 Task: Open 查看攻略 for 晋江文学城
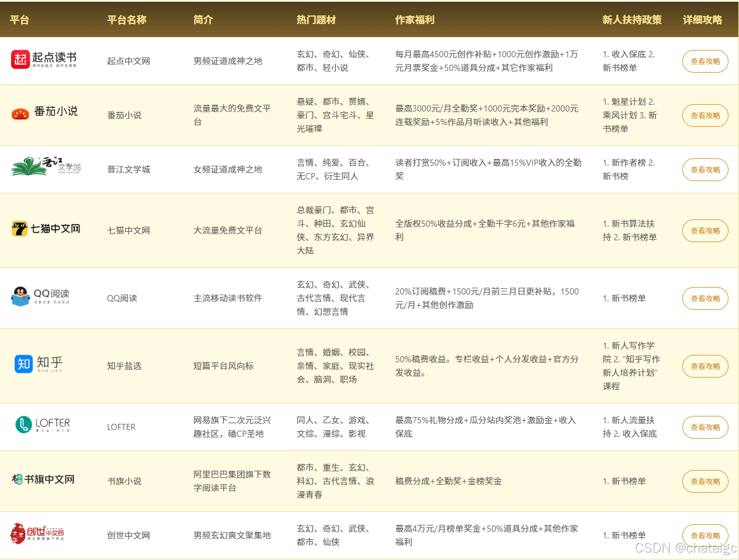705,169
